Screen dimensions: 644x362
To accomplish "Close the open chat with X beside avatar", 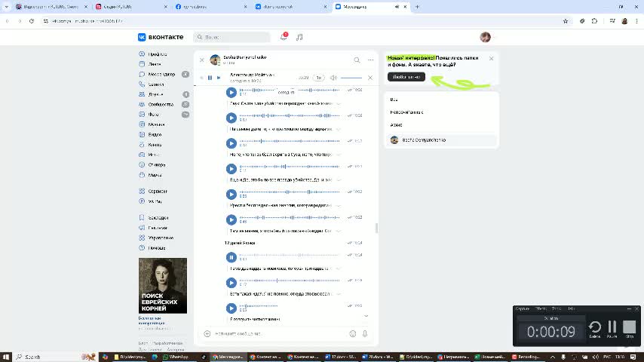I will (x=201, y=60).
